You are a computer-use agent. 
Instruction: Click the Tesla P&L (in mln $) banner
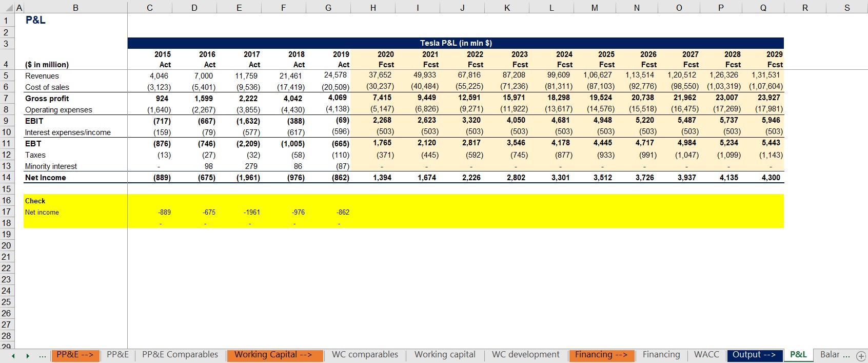point(456,43)
